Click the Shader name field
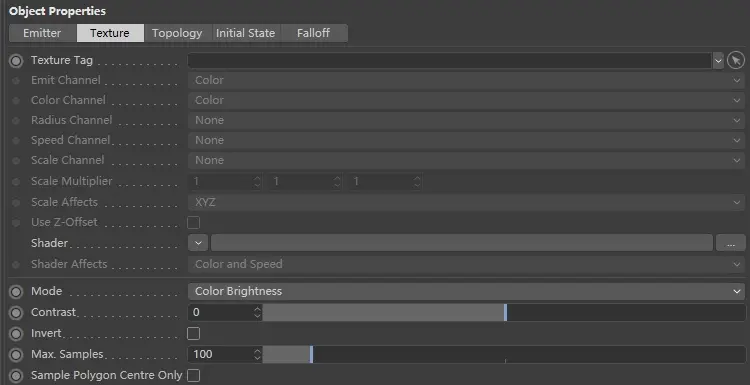 [462, 243]
